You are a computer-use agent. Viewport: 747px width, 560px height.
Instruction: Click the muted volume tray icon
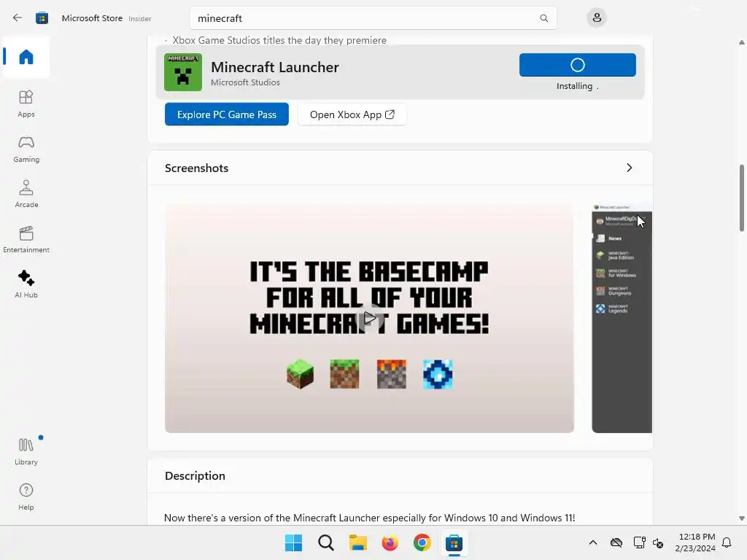point(658,542)
